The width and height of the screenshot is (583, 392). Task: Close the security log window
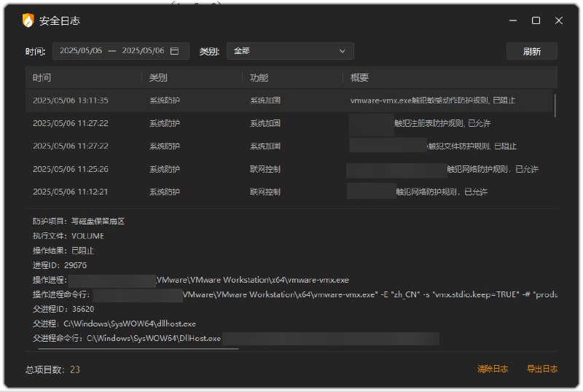559,20
